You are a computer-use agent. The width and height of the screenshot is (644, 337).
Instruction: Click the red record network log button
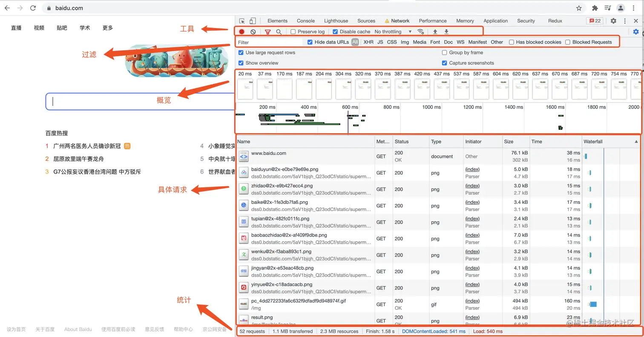(241, 31)
